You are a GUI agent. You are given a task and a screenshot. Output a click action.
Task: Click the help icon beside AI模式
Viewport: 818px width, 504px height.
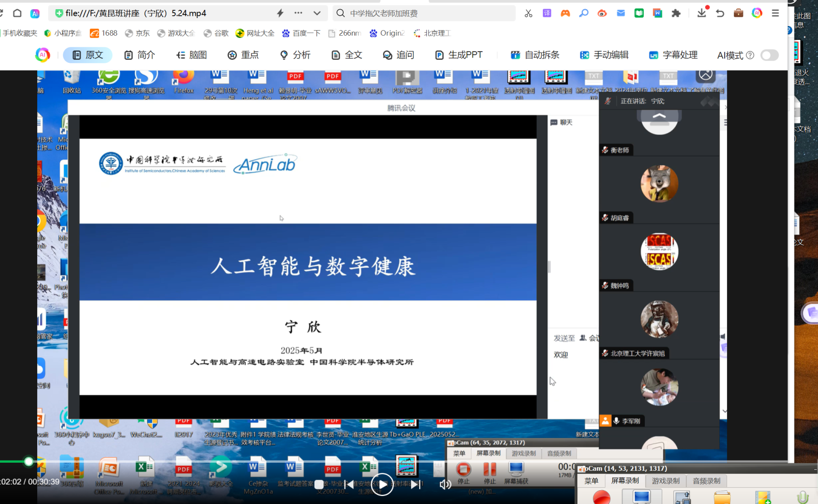coord(750,55)
